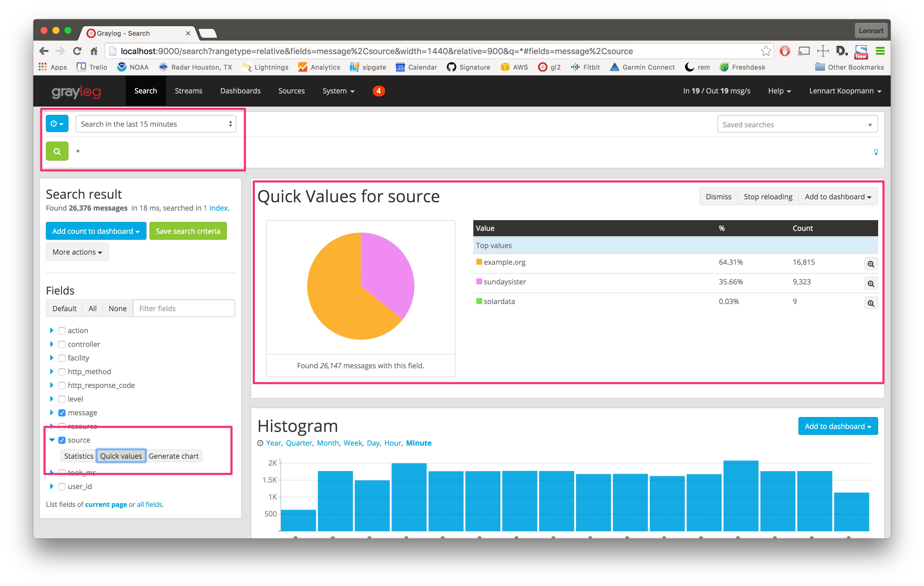
Task: Click the magnifier icon for example.org row
Action: pyautogui.click(x=870, y=264)
